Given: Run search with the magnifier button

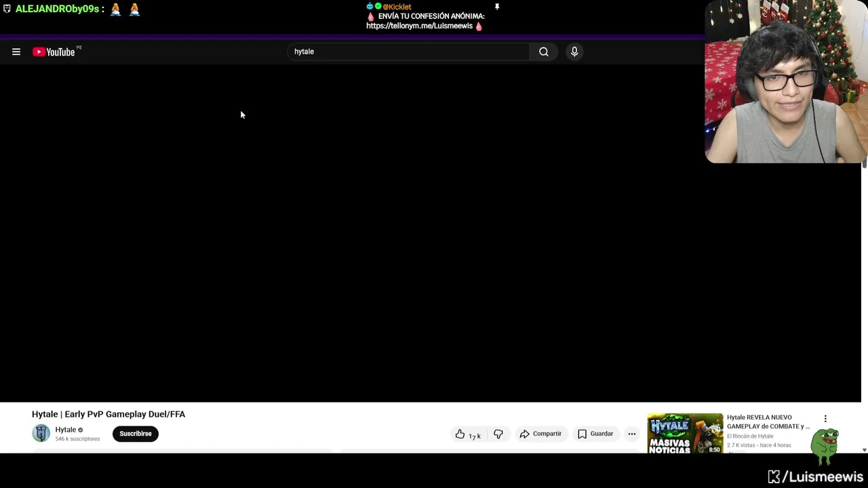Looking at the screenshot, I should 544,52.
